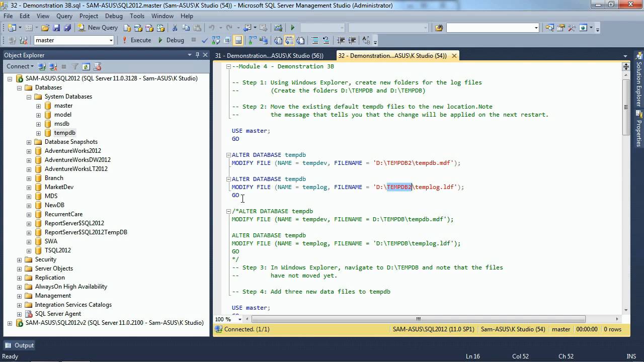The height and width of the screenshot is (362, 644).
Task: Cut selection with the scissors icon
Action: 175,28
